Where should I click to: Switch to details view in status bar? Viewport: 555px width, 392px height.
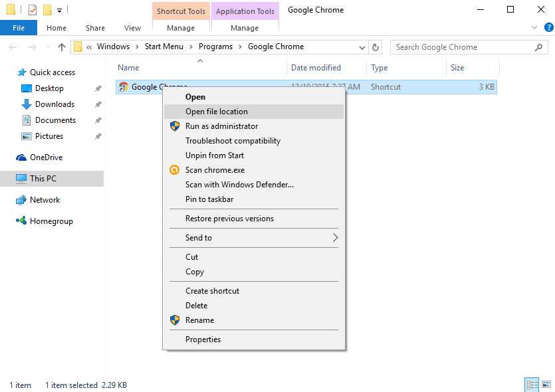tap(532, 384)
